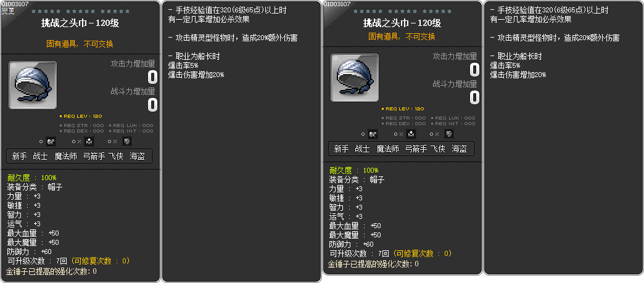Select 魔法师 job label in right tooltip
This screenshot has width=644, height=283.
[x=388, y=149]
